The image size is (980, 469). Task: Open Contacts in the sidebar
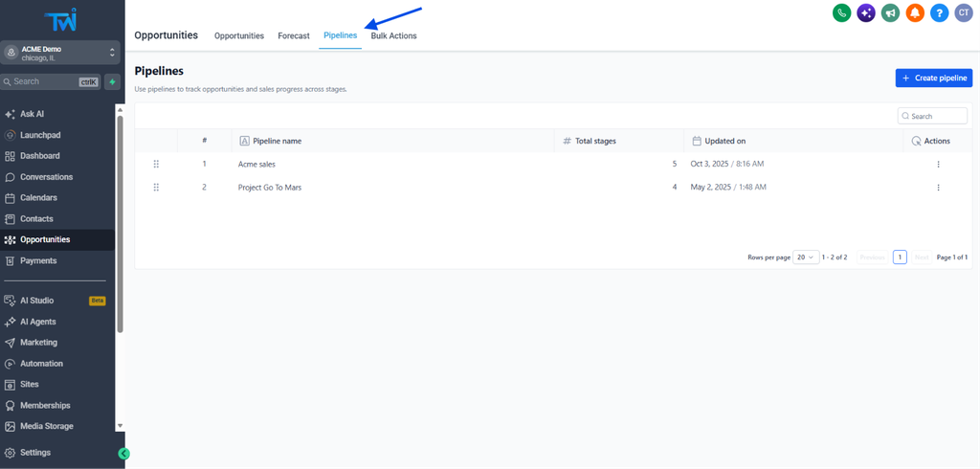pyautogui.click(x=36, y=219)
